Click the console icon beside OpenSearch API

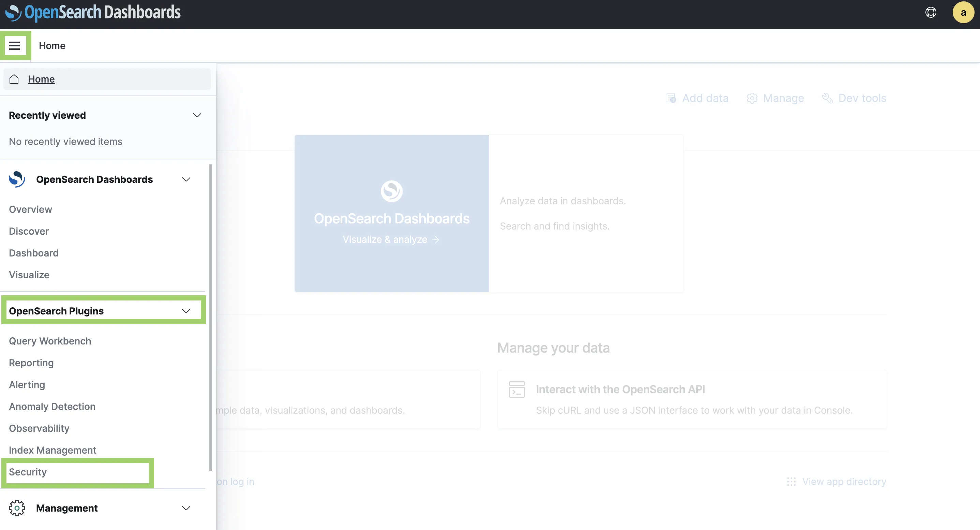[x=517, y=389]
